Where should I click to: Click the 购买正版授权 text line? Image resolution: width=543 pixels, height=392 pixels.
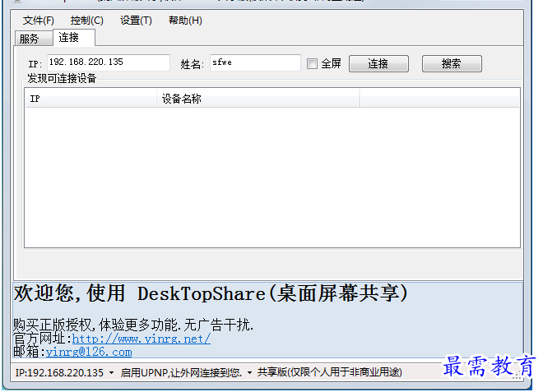[133, 325]
